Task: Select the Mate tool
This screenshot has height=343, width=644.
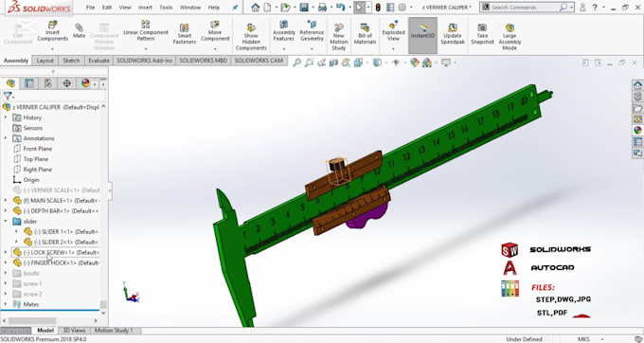Action: coord(79,31)
